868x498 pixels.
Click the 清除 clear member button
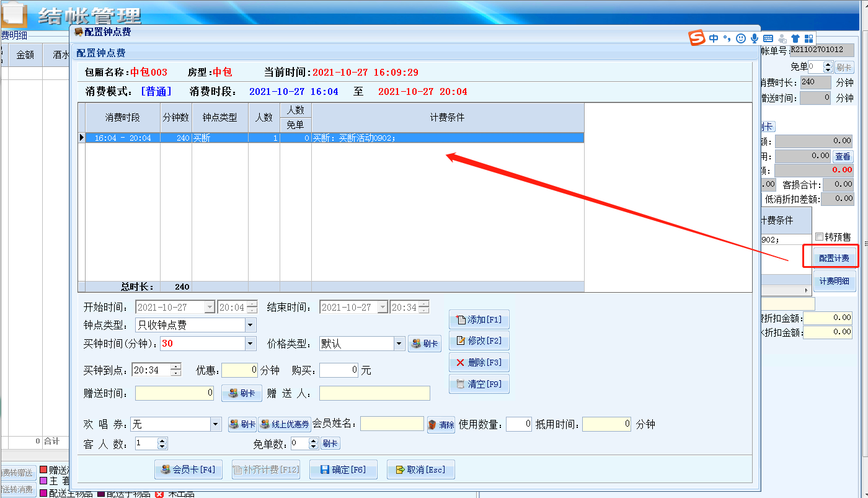point(441,425)
